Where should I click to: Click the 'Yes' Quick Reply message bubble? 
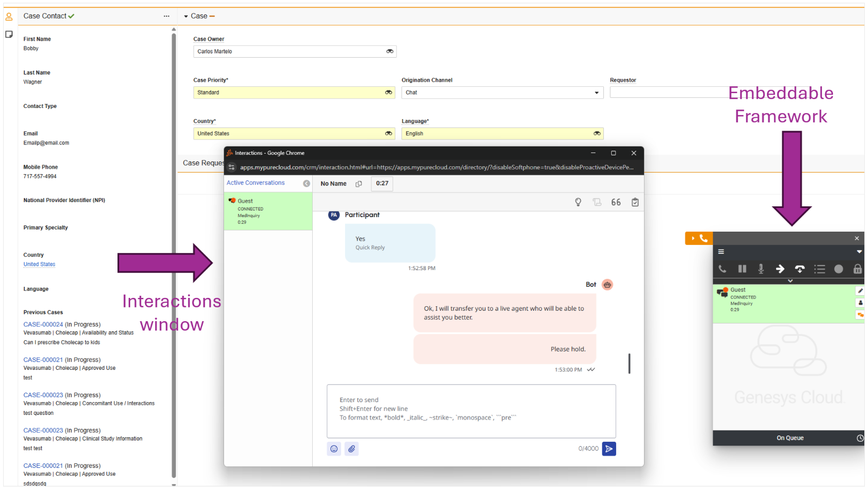tap(390, 243)
